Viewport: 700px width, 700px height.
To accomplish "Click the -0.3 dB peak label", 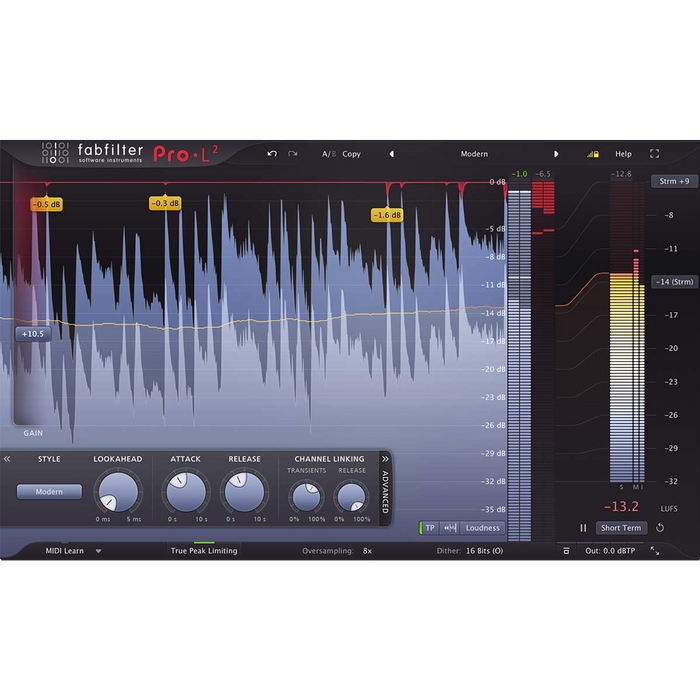I will point(165,203).
